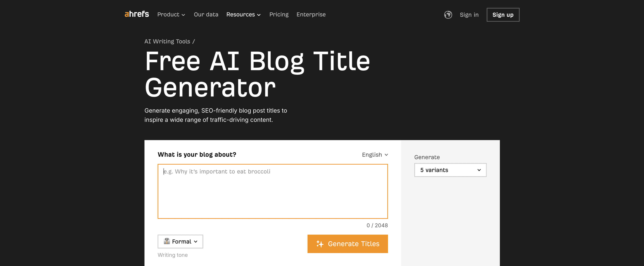
Task: Open the 5 variants generate dropdown
Action: (x=450, y=170)
